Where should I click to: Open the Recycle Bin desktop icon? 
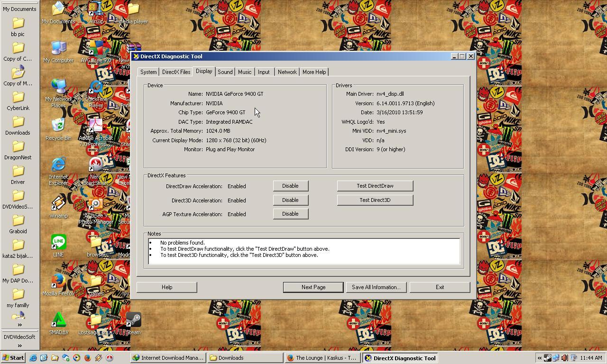58,129
